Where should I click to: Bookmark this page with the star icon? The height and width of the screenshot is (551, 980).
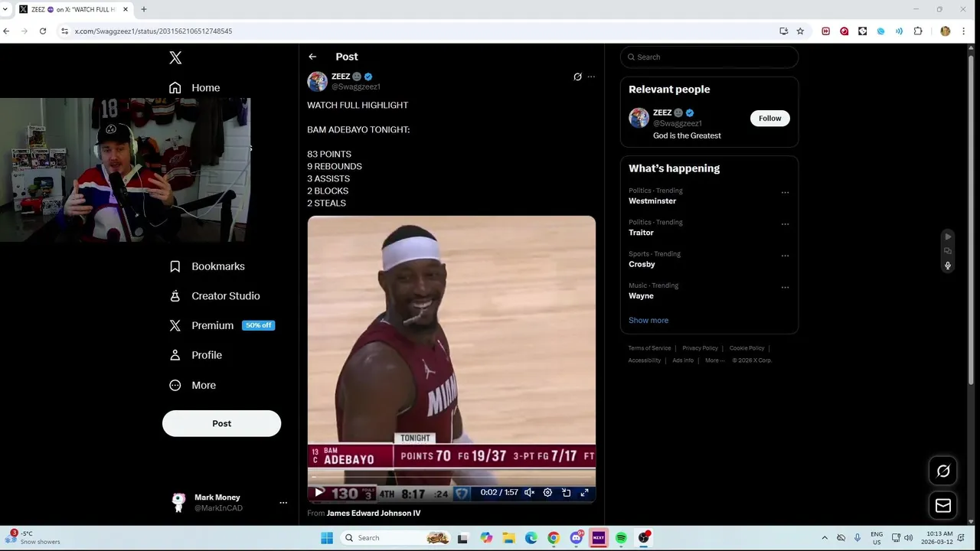[800, 31]
